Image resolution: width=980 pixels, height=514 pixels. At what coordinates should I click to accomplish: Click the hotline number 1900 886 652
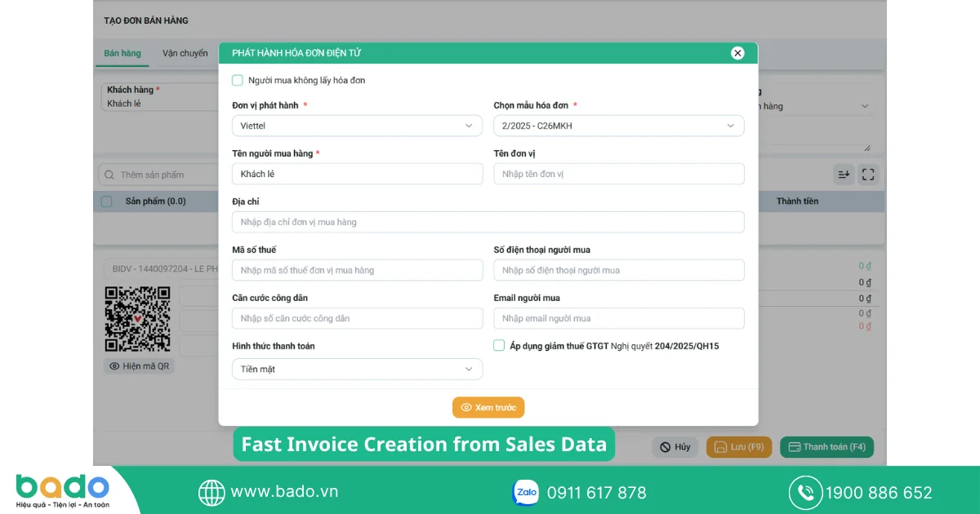(x=879, y=493)
